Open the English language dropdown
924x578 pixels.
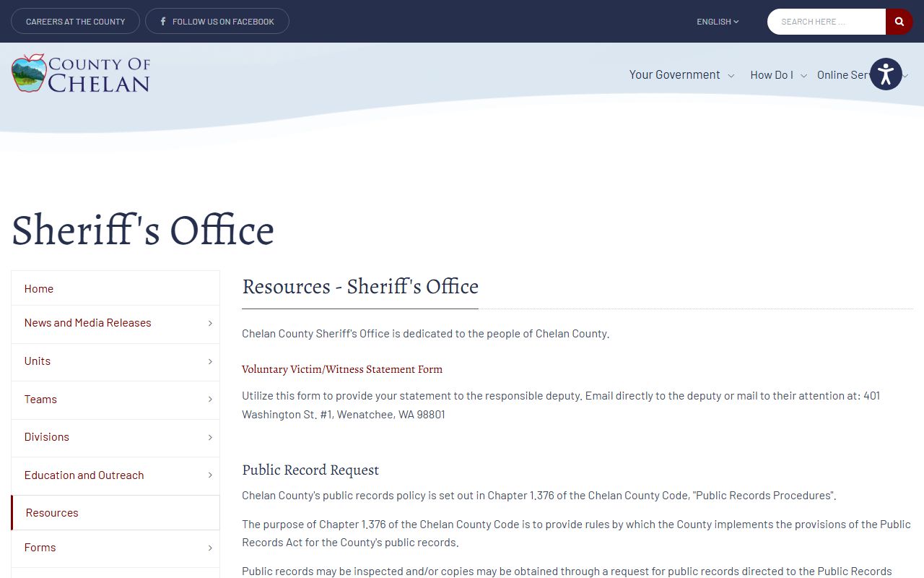coord(718,22)
